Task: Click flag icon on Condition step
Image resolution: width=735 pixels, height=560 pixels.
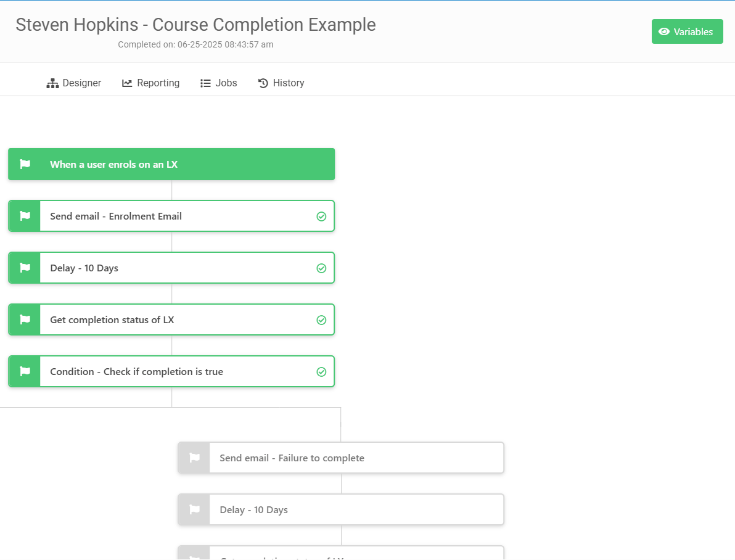Action: 25,371
